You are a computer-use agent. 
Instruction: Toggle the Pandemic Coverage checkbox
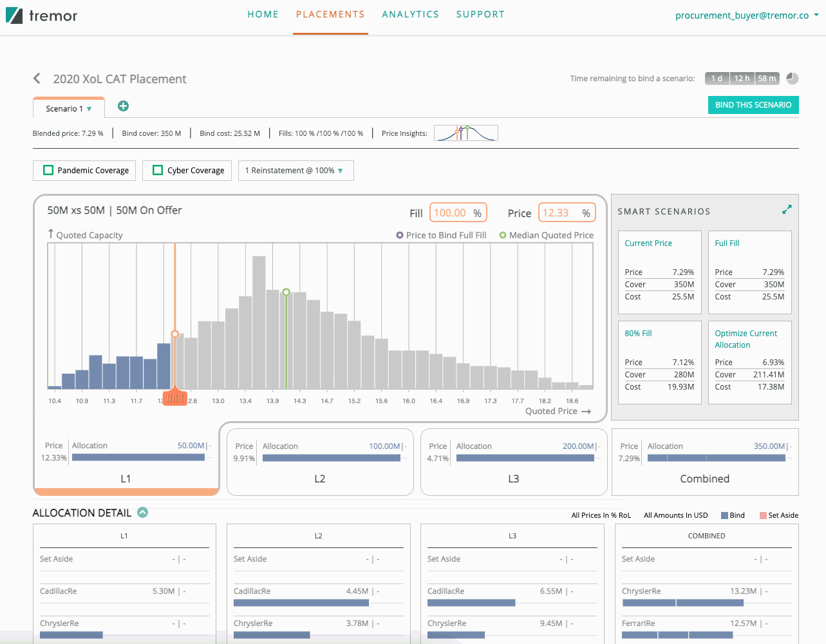[x=47, y=170]
